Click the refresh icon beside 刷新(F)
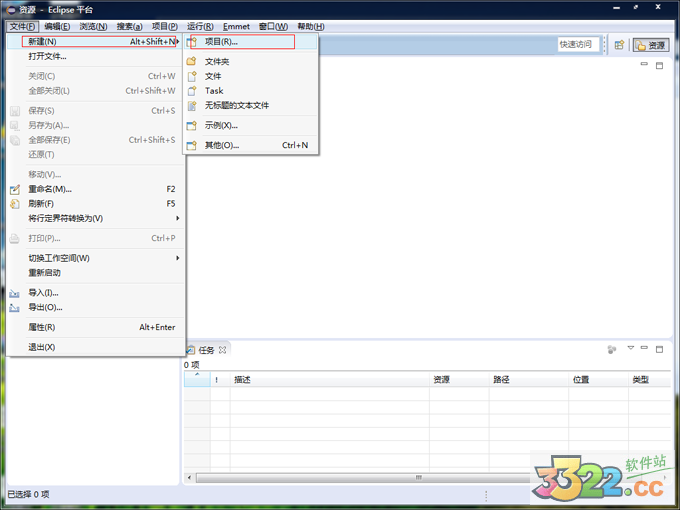The height and width of the screenshot is (510, 680). [15, 204]
